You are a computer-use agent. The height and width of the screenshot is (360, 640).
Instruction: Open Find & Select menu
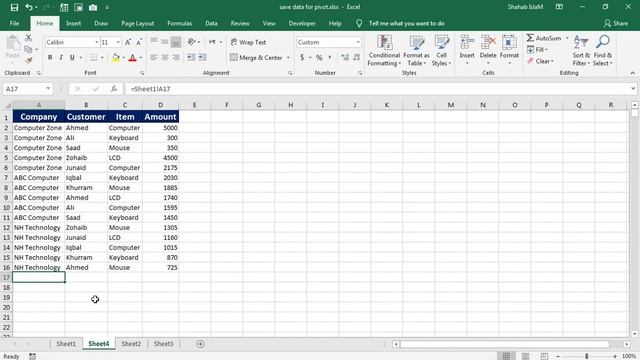(x=603, y=50)
